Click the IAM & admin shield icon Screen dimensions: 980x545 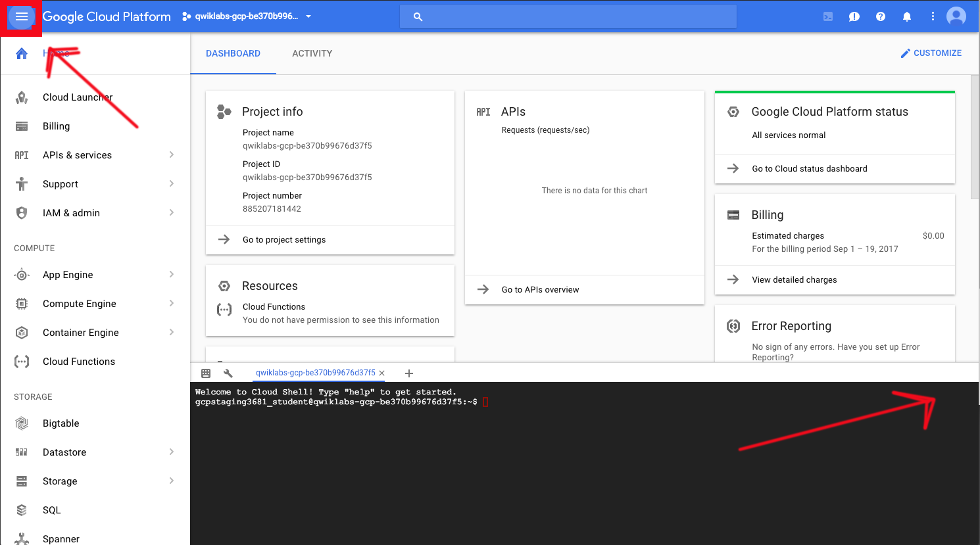[22, 213]
